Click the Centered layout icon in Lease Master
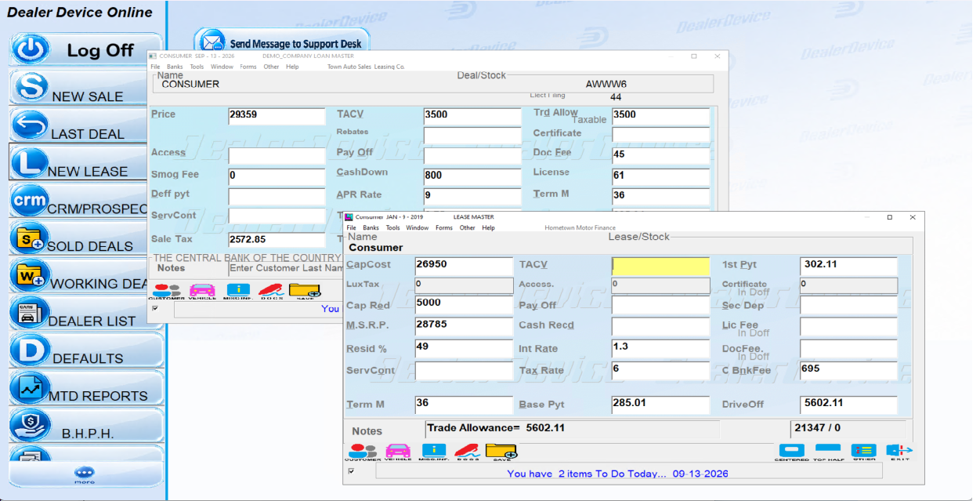The width and height of the screenshot is (980, 501). tap(791, 452)
